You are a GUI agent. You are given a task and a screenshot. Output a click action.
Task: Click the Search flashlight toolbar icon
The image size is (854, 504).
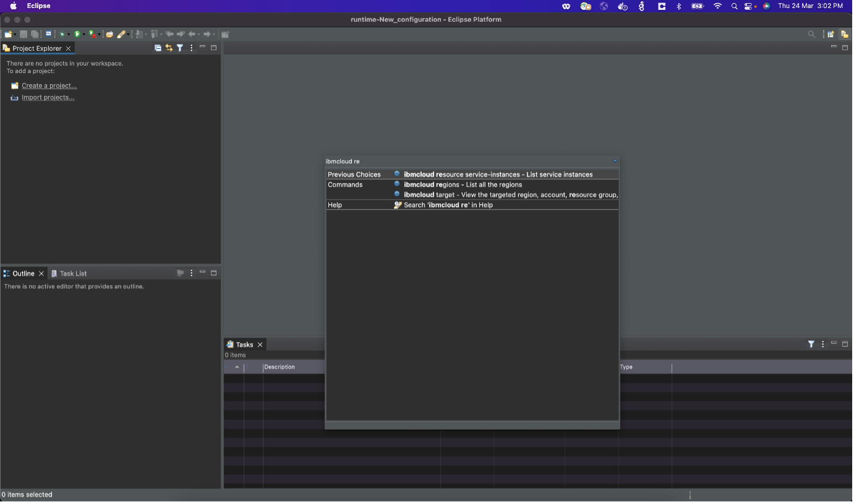click(121, 34)
